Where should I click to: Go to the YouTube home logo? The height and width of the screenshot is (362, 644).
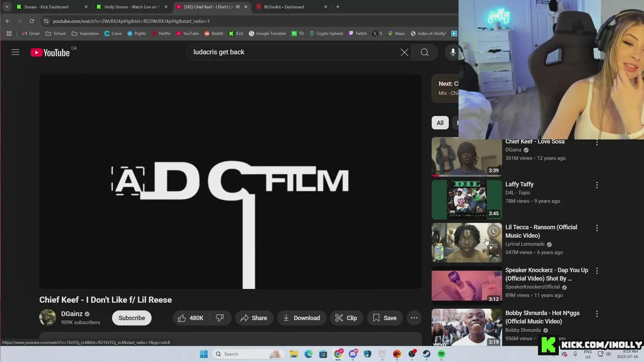click(50, 52)
